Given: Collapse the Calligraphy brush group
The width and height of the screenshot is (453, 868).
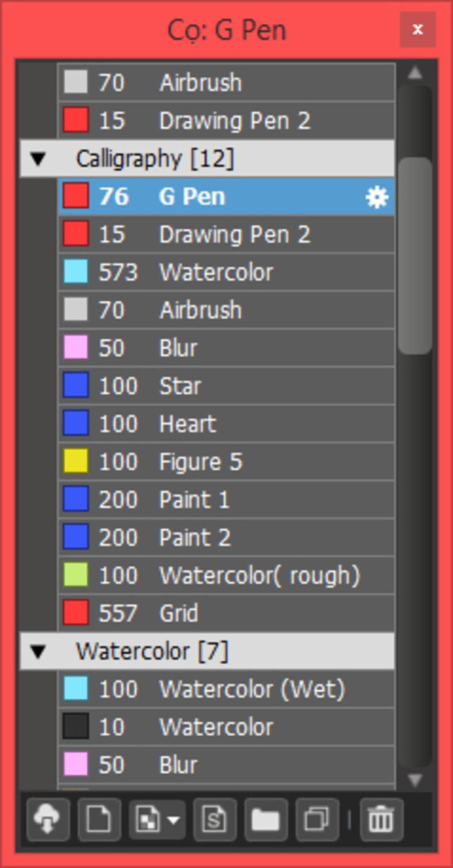Looking at the screenshot, I should (x=38, y=159).
